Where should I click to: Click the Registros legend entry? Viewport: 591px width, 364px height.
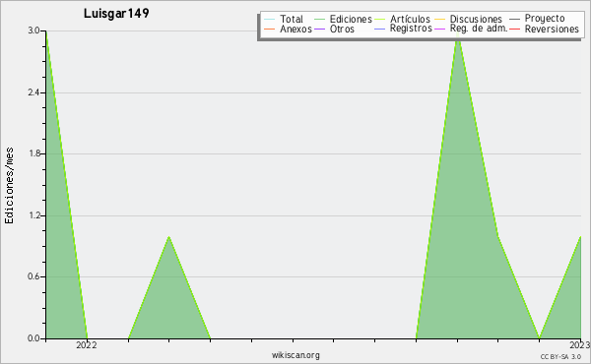[x=403, y=29]
